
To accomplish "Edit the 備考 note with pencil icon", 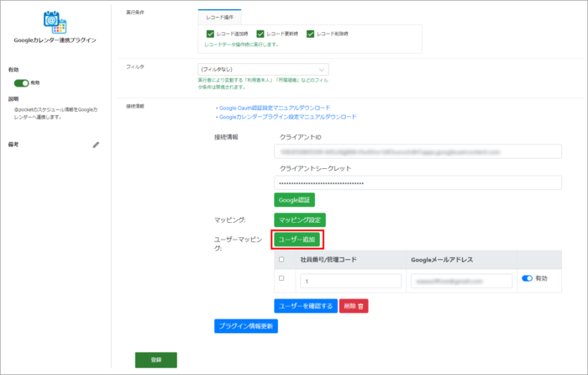I will [96, 145].
